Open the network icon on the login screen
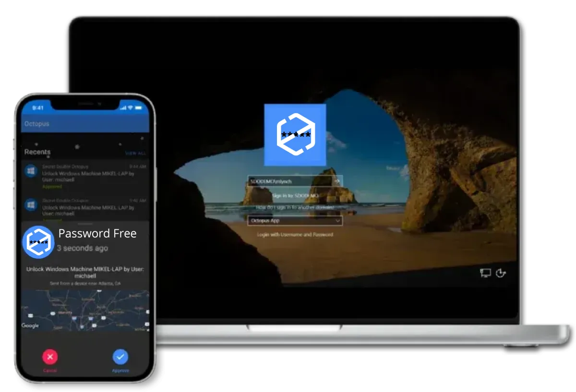This screenshot has width=576, height=392. click(485, 273)
